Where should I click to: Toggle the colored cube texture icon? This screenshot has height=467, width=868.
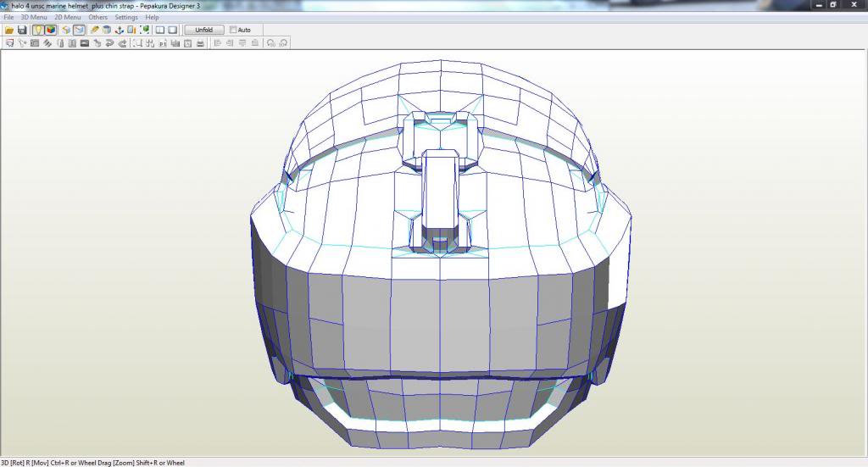50,30
